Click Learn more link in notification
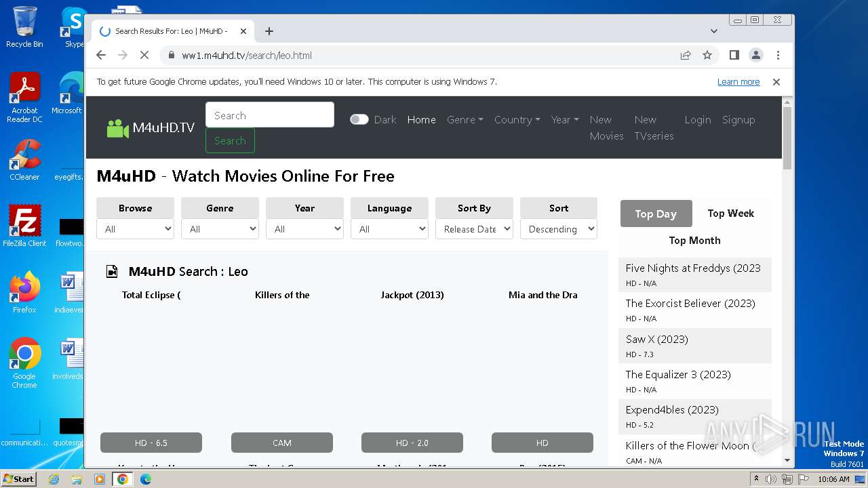This screenshot has height=488, width=868. tap(738, 82)
